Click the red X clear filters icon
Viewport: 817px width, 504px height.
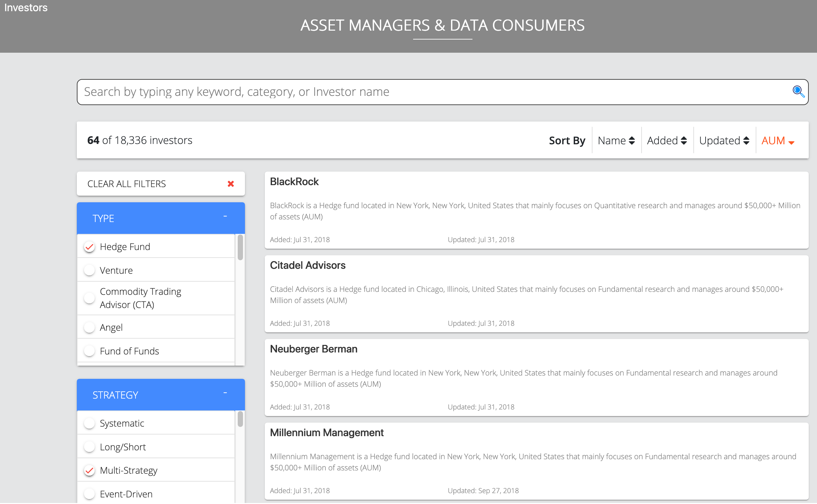230,184
